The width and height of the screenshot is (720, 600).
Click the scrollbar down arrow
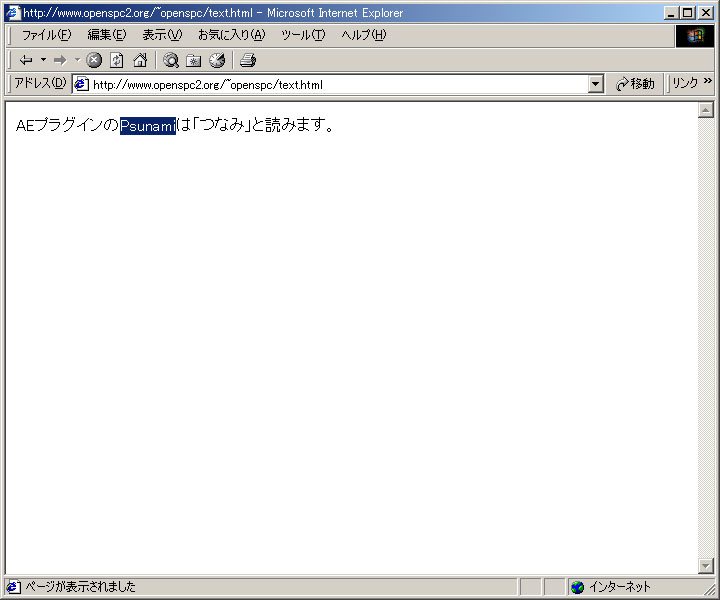coord(705,566)
